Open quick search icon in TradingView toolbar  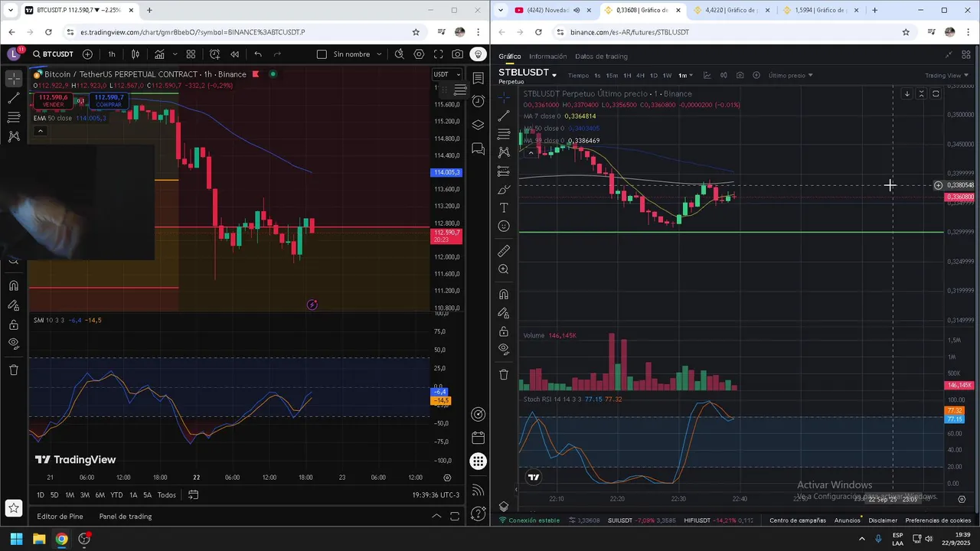400,54
